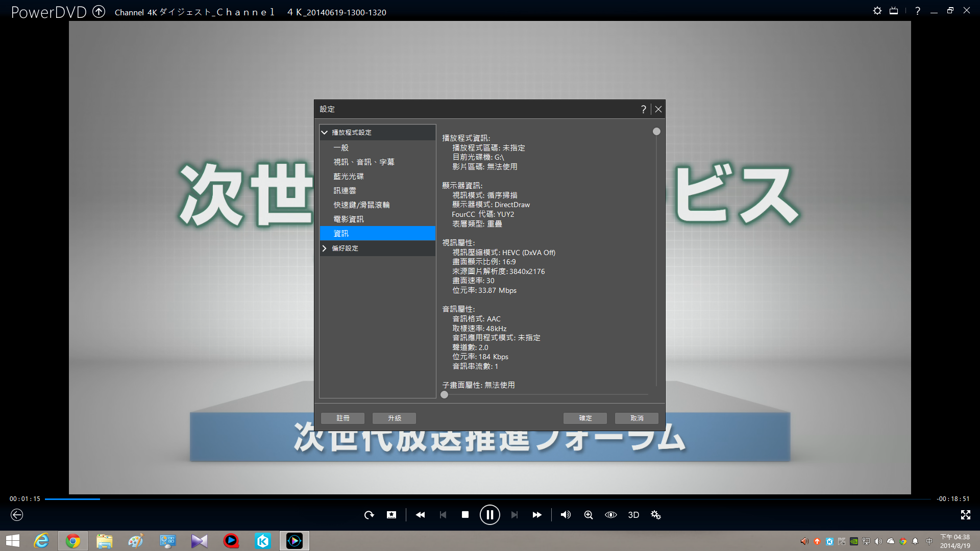Click the 確定 button
Viewport: 980px width, 551px height.
pos(585,418)
